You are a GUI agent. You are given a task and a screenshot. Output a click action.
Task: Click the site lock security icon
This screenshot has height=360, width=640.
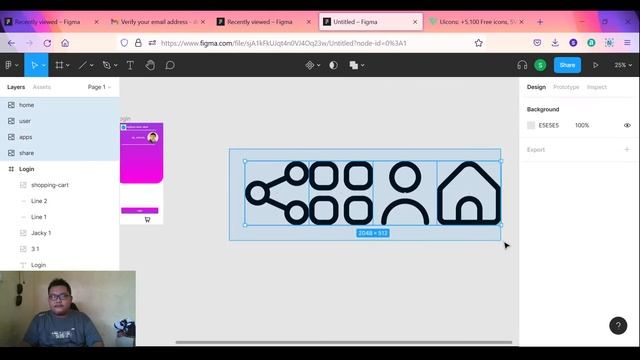click(x=138, y=42)
